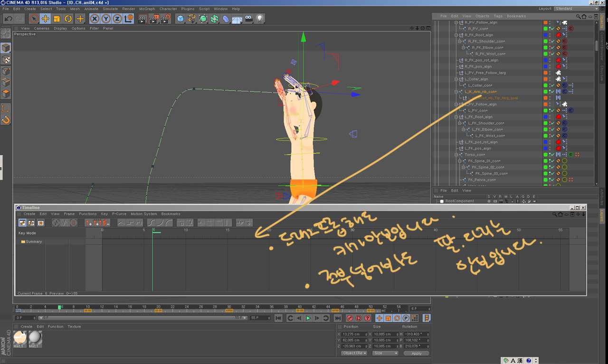Toggle L_Collar_con+ enable checkmark
Viewport: 608px width, 364px height.
[554, 85]
